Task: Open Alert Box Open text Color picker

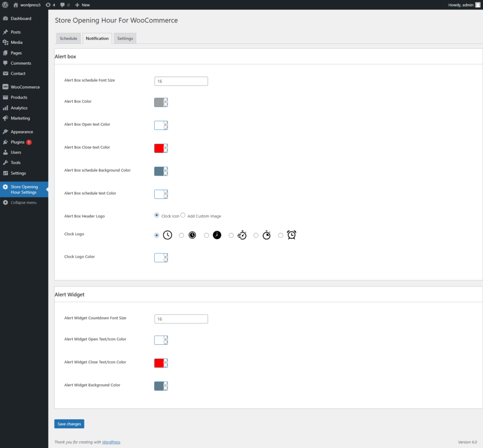Action: [x=161, y=126]
